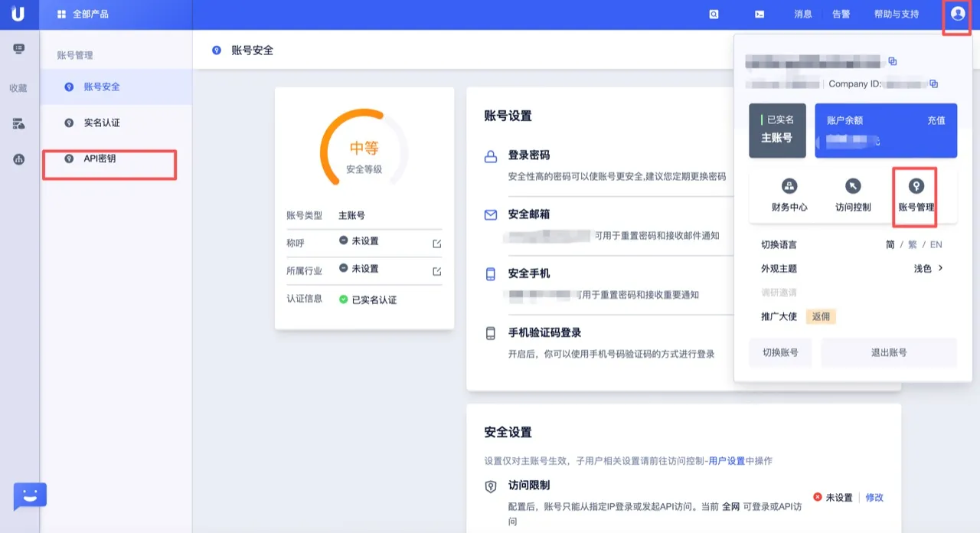Viewport: 980px width, 533px height.
Task: Click the server-and-cloud icon in left rail
Action: point(19,123)
